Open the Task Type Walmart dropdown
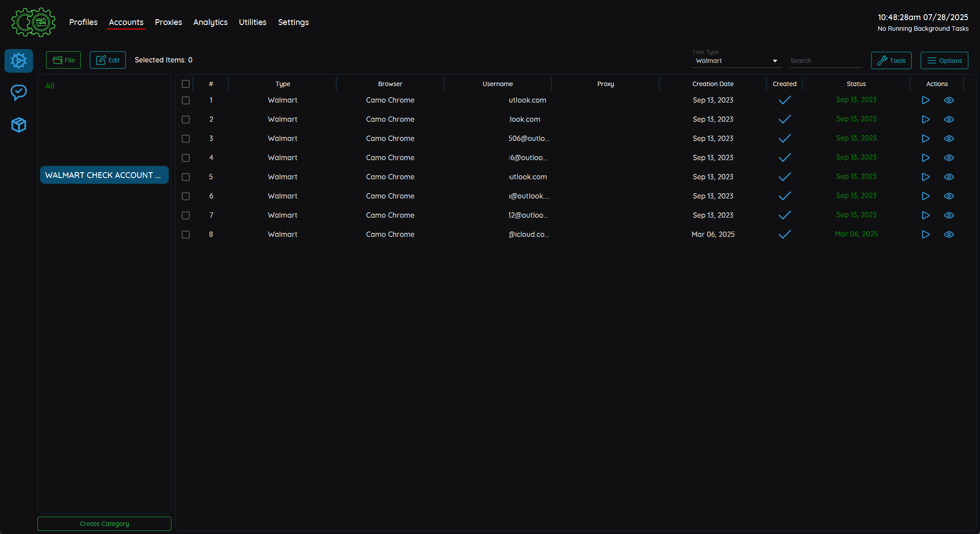The height and width of the screenshot is (534, 980). click(x=736, y=61)
